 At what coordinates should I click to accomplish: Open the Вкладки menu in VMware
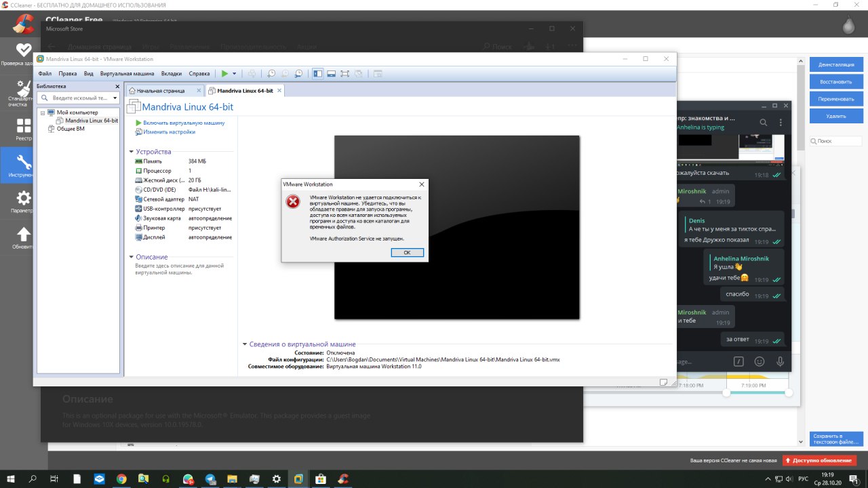click(172, 73)
